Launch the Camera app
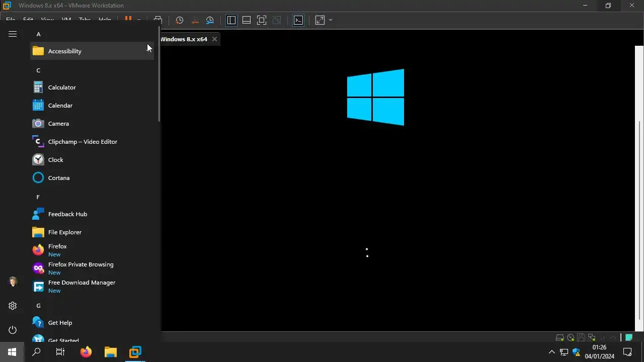Viewport: 644px width, 362px height. pos(92,124)
